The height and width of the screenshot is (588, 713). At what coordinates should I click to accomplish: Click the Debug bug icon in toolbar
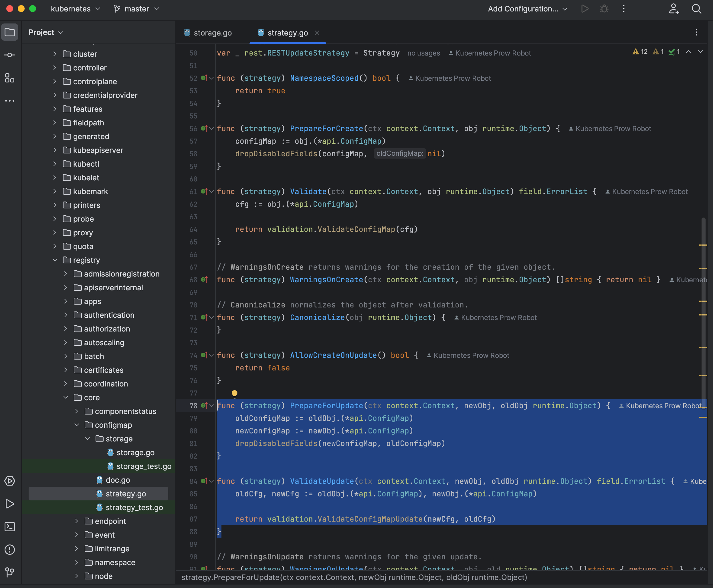(604, 9)
